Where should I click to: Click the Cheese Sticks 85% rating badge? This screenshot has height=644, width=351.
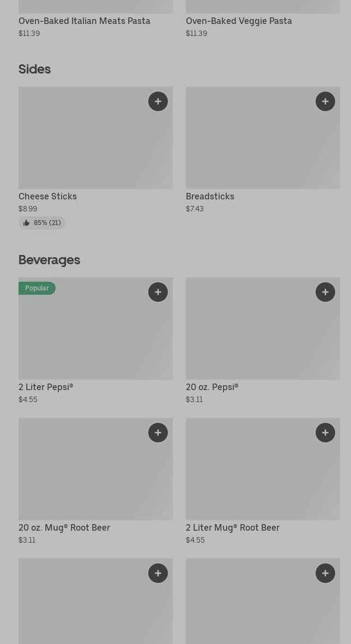tap(42, 223)
